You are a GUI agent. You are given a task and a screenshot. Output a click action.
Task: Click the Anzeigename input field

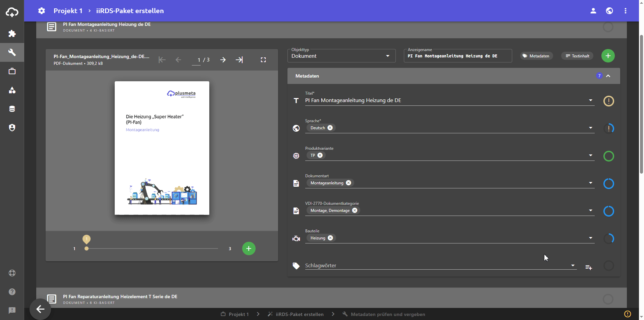pyautogui.click(x=458, y=56)
